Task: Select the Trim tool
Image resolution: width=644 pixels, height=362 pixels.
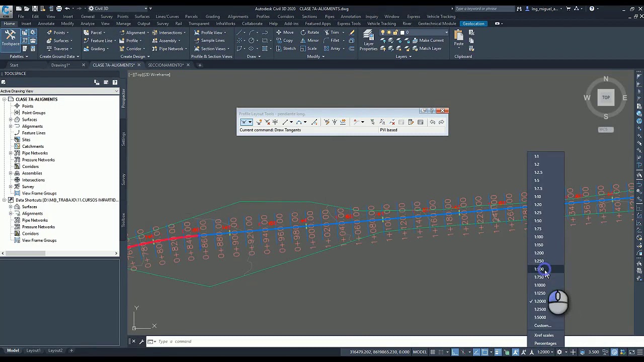Action: (331, 32)
